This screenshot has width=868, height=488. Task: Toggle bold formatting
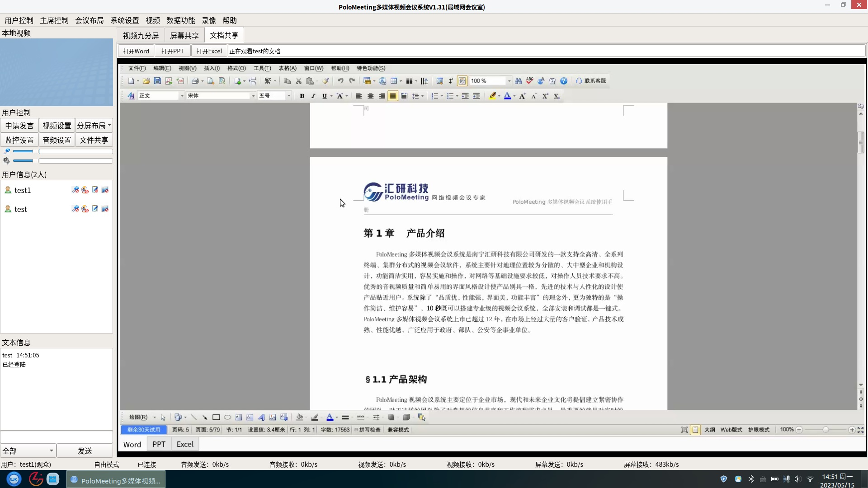302,96
